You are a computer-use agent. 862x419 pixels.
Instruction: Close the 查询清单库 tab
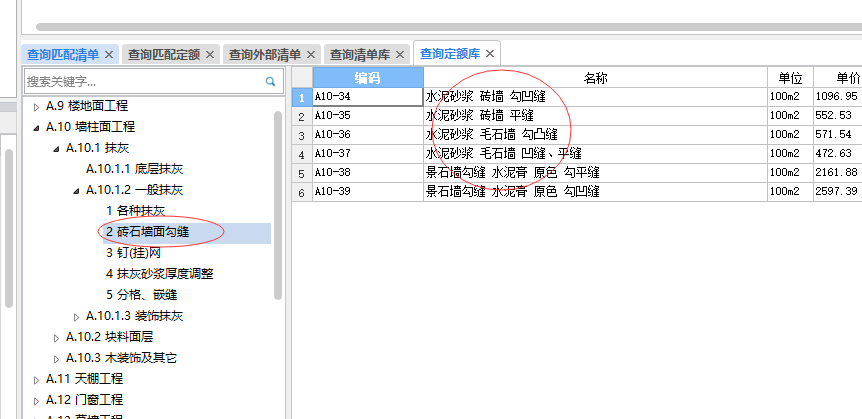tap(400, 54)
